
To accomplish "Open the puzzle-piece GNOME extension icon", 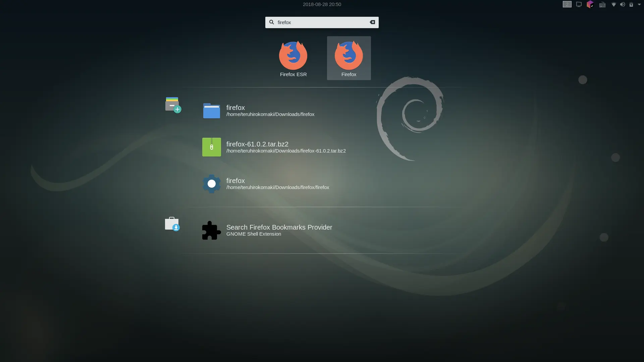I will click(x=211, y=230).
